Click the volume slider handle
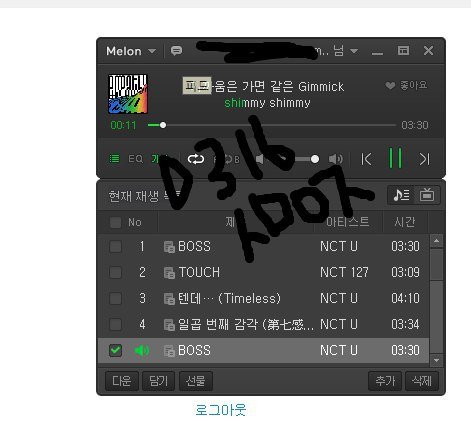Image resolution: width=471 pixels, height=428 pixels. tap(314, 159)
